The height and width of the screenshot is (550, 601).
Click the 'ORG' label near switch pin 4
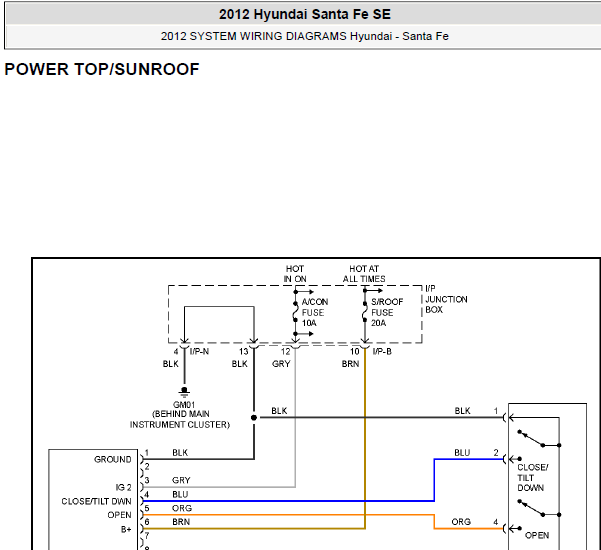click(x=461, y=522)
